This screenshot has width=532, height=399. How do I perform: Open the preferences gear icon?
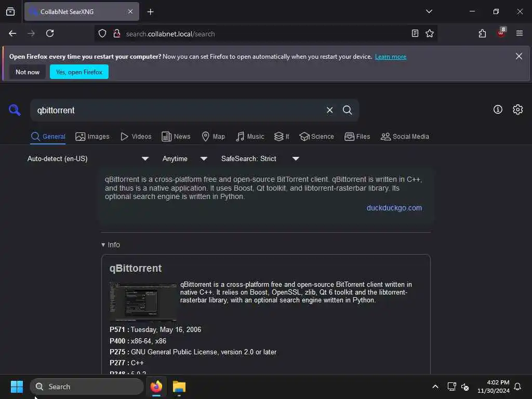coord(518,109)
